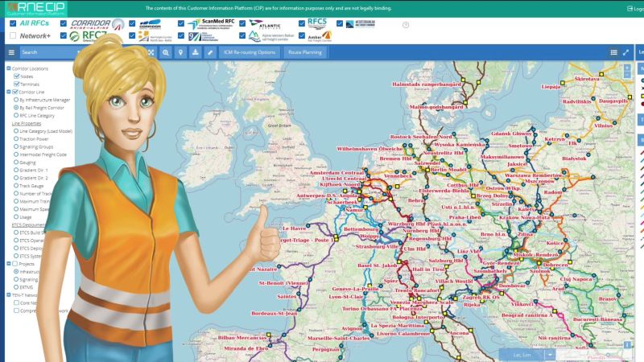Toggle the All RFCs checkbox
This screenshot has width=644, height=362.
coord(12,23)
